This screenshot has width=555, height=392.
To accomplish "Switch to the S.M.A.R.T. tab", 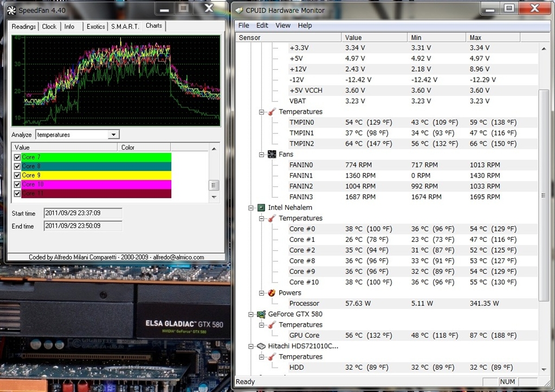I will click(x=125, y=27).
